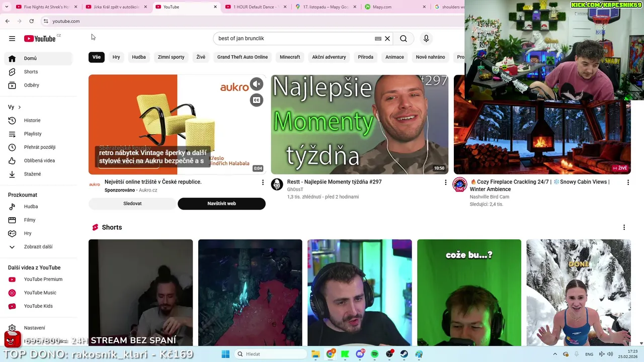Open Filmy under Prozkoumat
644x362 pixels.
(x=38, y=220)
